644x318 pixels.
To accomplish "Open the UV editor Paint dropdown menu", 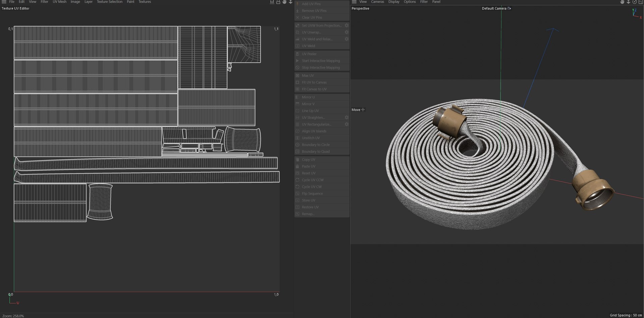I will [x=130, y=2].
